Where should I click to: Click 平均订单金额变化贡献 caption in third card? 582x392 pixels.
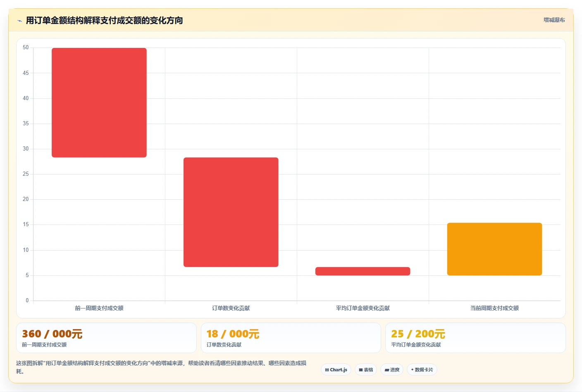pyautogui.click(x=416, y=345)
